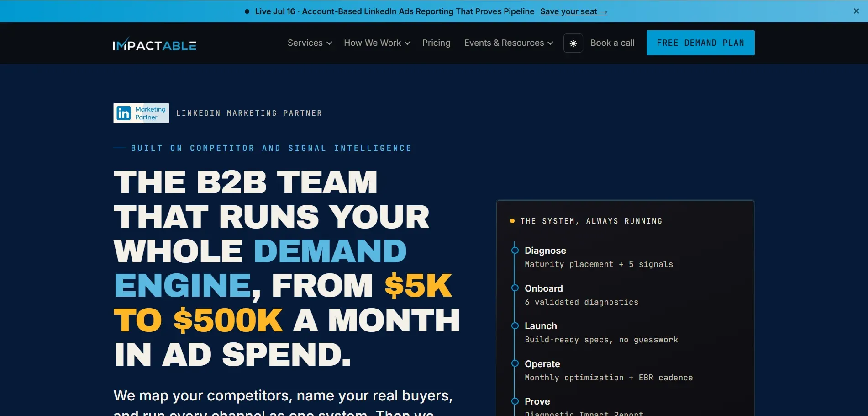This screenshot has width=868, height=416.
Task: Click "LINKEDIN MARKETING PARTNER" label text
Action: pyautogui.click(x=249, y=113)
